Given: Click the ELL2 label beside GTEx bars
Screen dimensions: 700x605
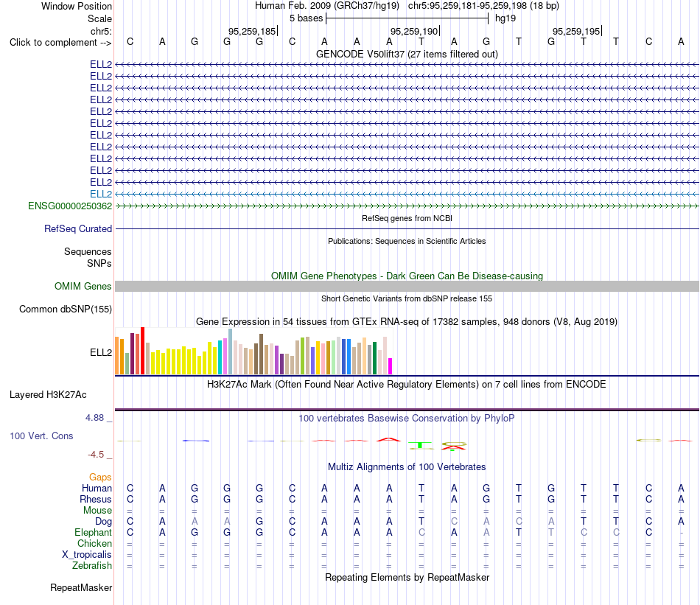Looking at the screenshot, I should tap(101, 352).
